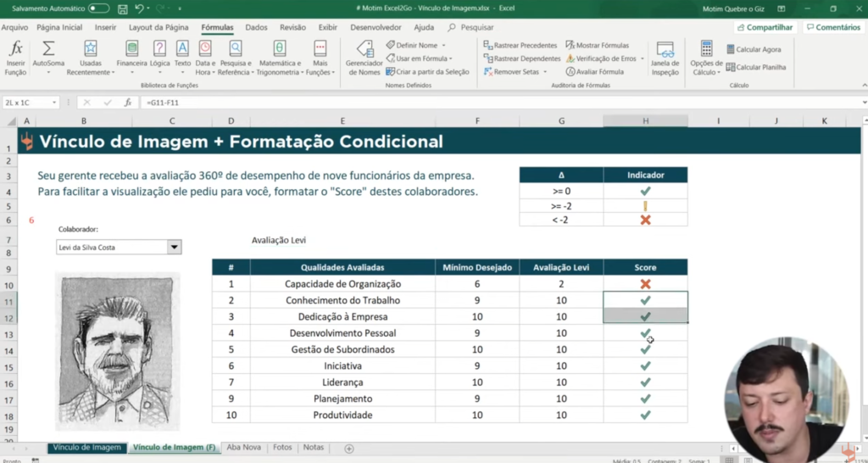The height and width of the screenshot is (463, 868).
Task: Click the Undo arrow icon
Action: pyautogui.click(x=140, y=8)
